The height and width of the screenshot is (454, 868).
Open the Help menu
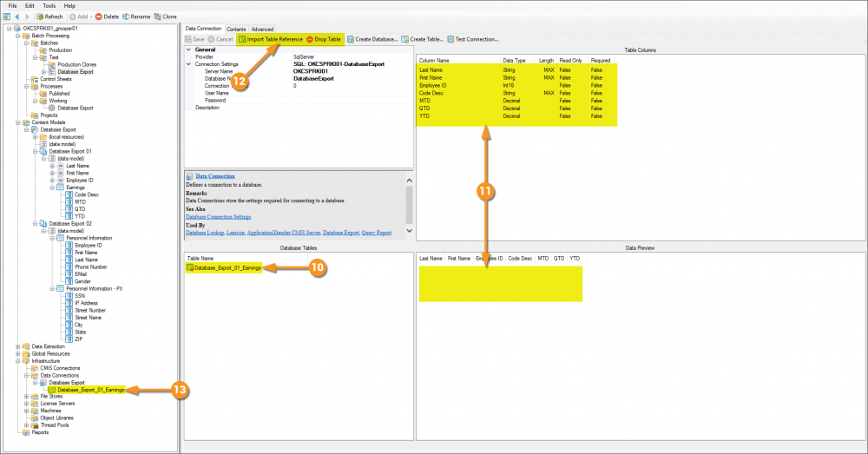[x=69, y=5]
